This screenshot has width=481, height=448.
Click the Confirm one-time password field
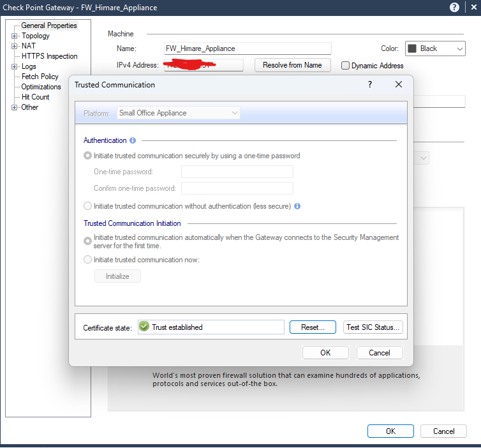tap(237, 188)
